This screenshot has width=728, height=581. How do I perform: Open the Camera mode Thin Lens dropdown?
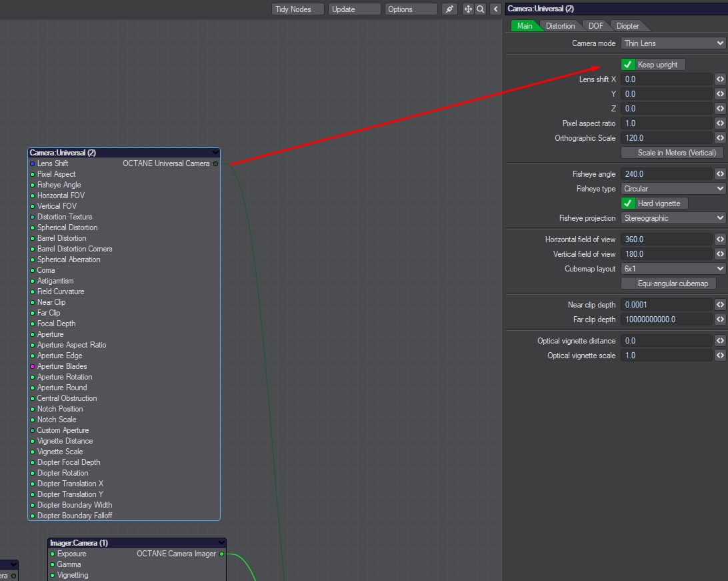click(673, 43)
